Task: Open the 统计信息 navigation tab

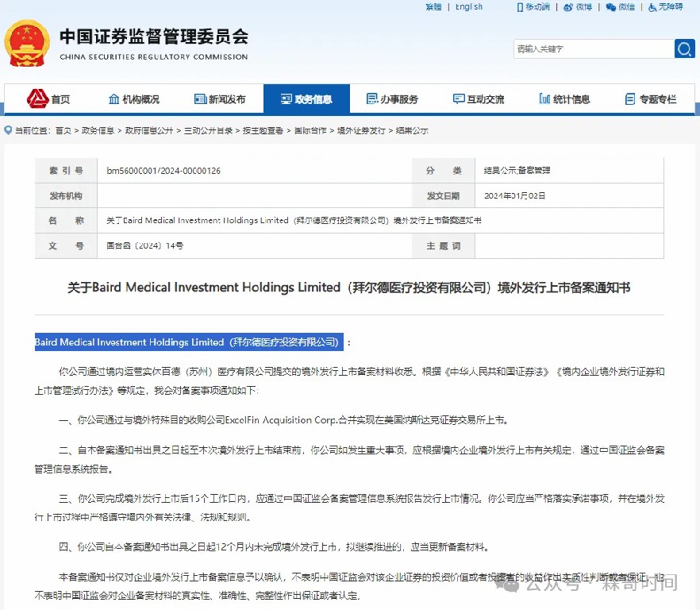Action: coord(564,98)
